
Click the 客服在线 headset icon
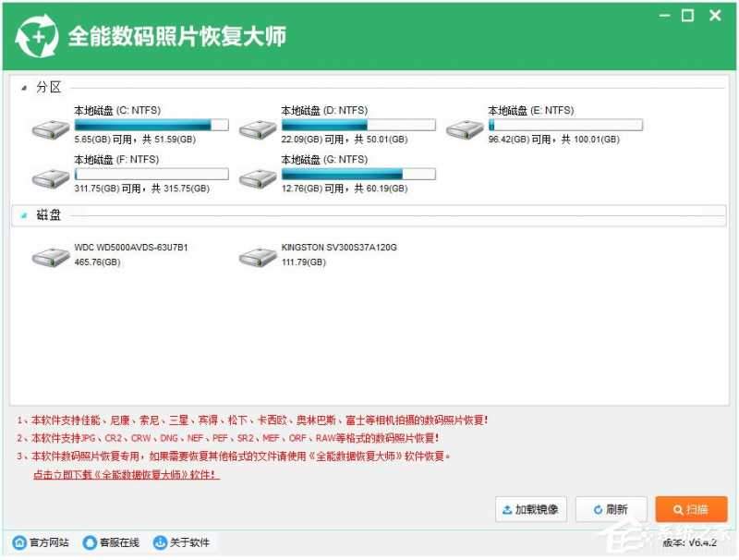89,542
